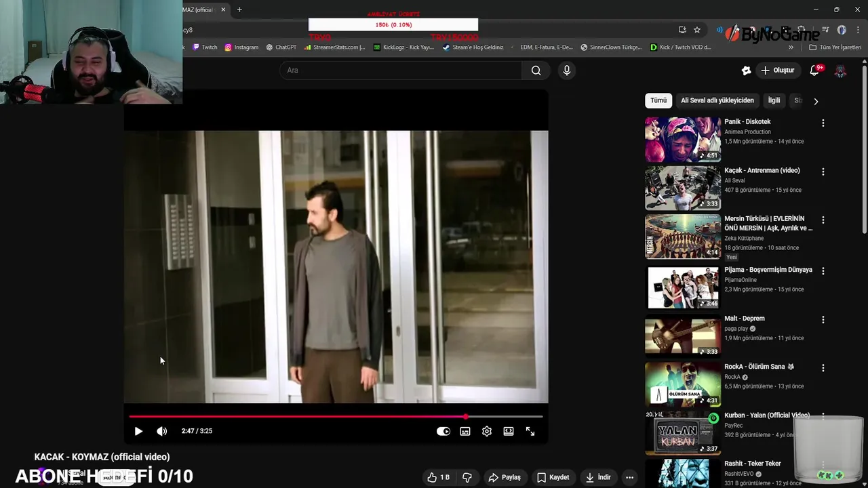The height and width of the screenshot is (488, 868).
Task: Open more options for Kaçak - Antrenman
Action: point(823,172)
